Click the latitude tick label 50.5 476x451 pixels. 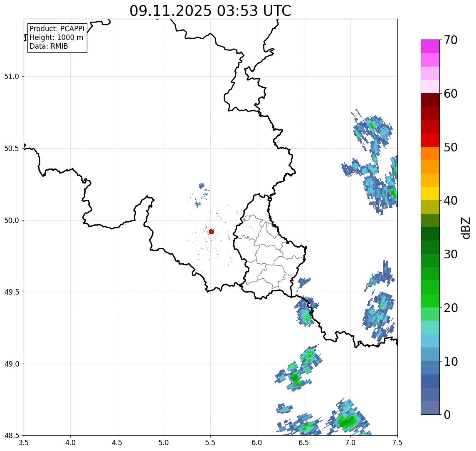(12, 149)
